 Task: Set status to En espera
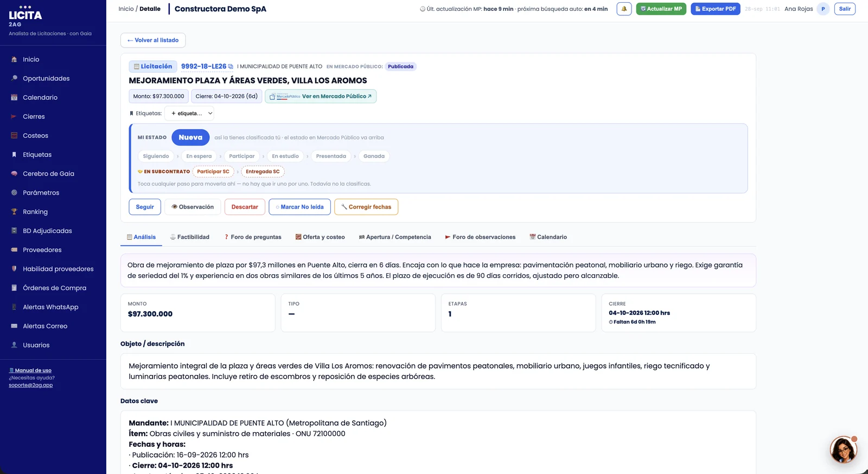(199, 156)
